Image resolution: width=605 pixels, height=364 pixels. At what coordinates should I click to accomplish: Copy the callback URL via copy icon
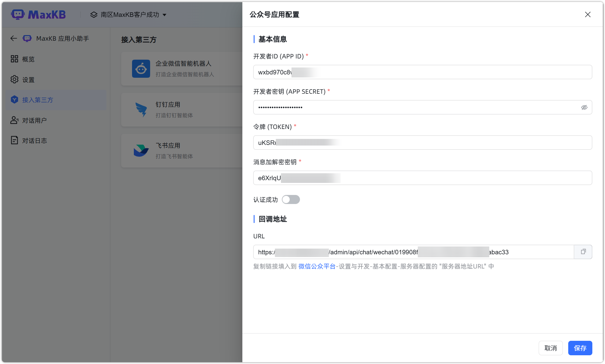click(x=583, y=252)
